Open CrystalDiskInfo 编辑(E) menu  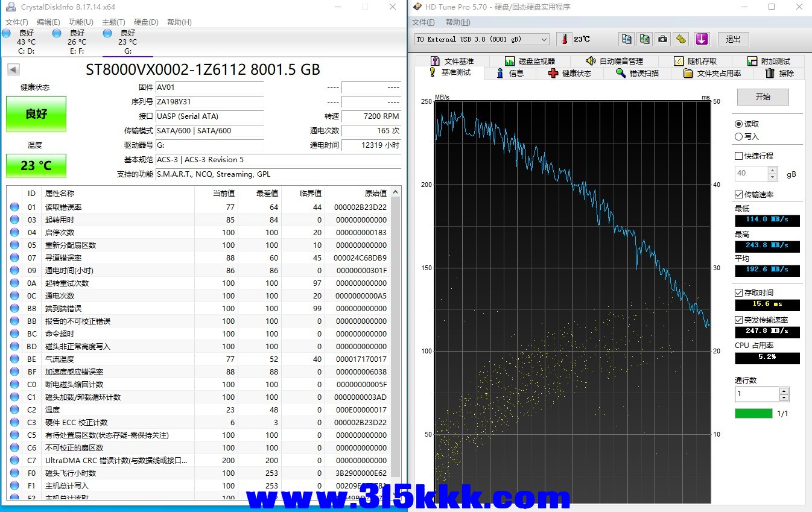click(49, 22)
